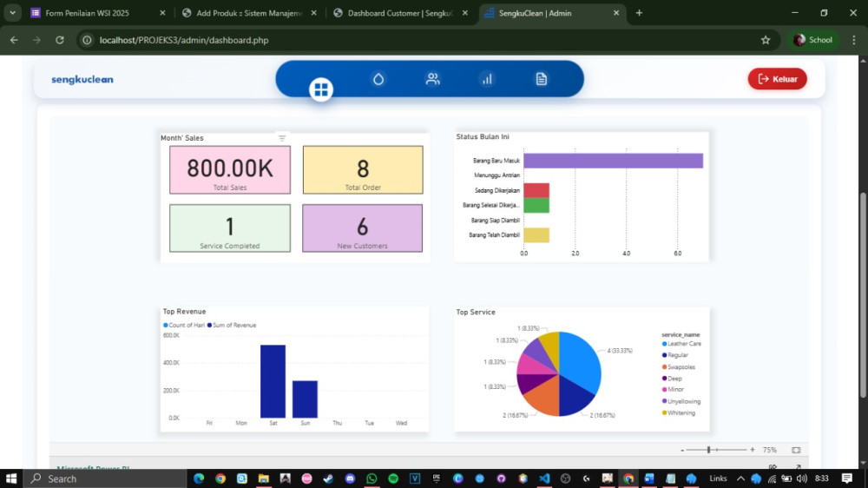Click the Power BI zoom slider
The image size is (868, 488).
(x=710, y=450)
